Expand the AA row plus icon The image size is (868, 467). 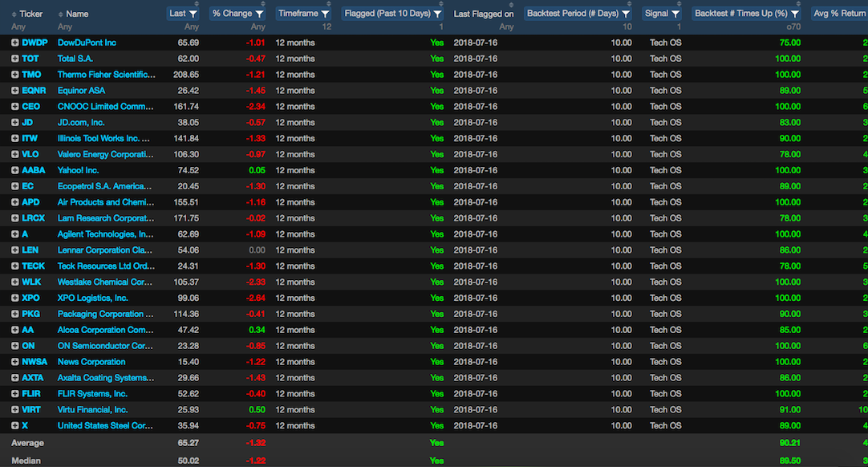pos(15,330)
